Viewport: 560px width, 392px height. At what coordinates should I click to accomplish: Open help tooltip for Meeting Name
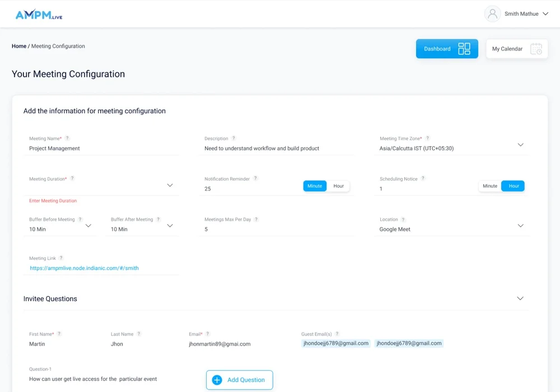[x=67, y=138]
